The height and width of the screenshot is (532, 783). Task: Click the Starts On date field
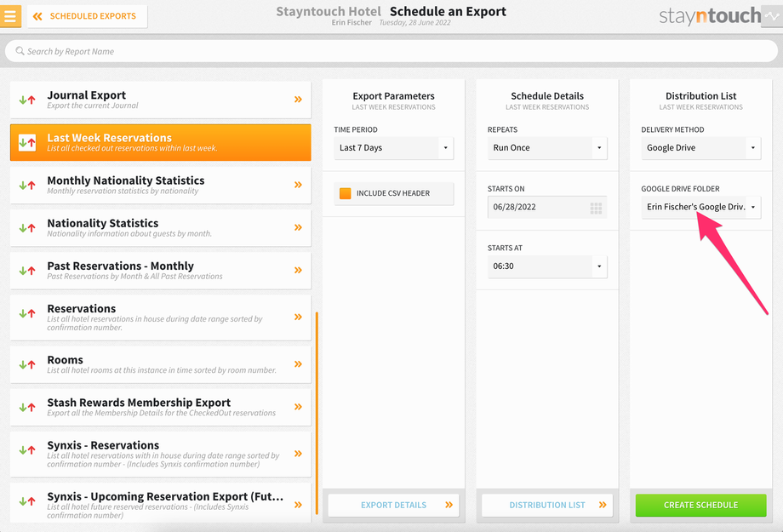547,207
